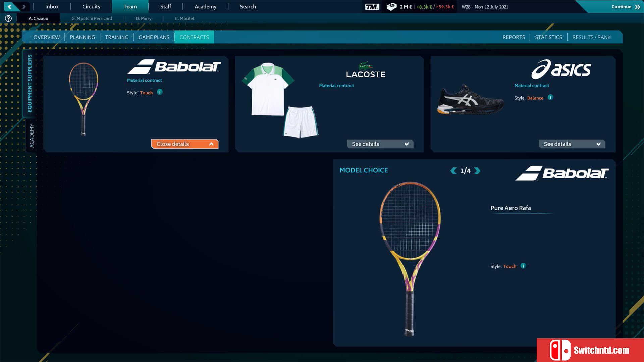This screenshot has height=362, width=644.
Task: Open the Team menu
Action: tap(130, 6)
